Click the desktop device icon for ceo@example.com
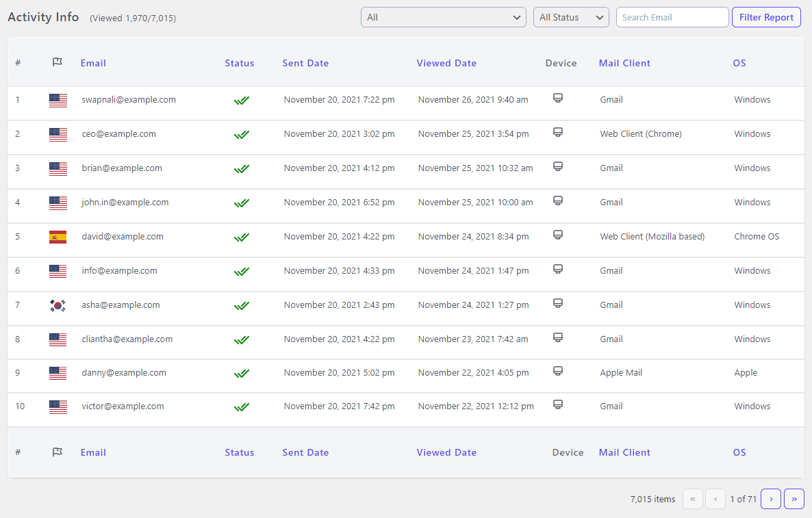The height and width of the screenshot is (518, 812). point(558,132)
